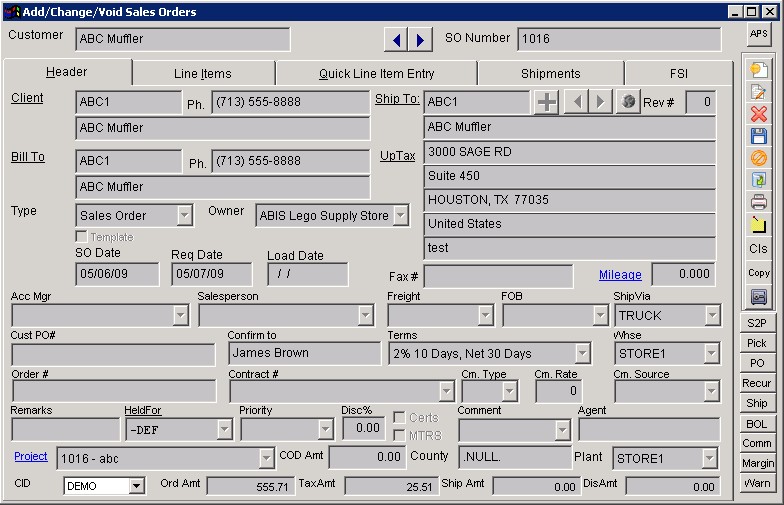Click the orange void circle icon
Image resolution: width=784 pixels, height=505 pixels.
[x=759, y=158]
